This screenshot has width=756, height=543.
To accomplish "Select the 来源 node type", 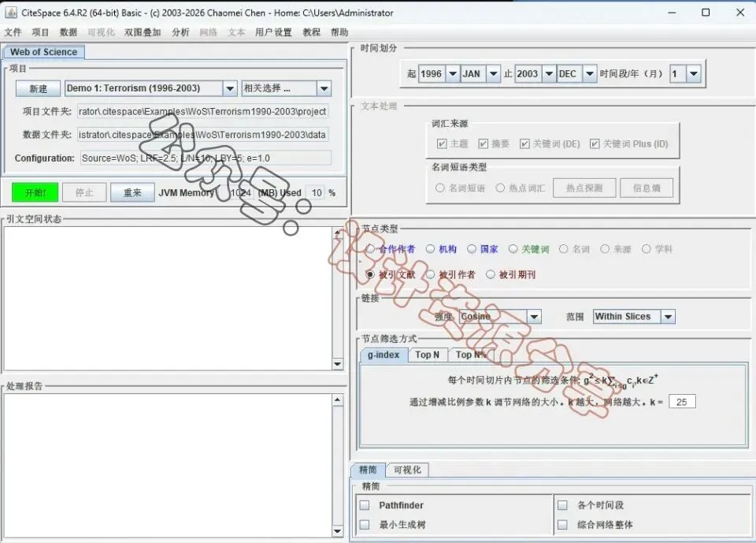I will tap(605, 249).
